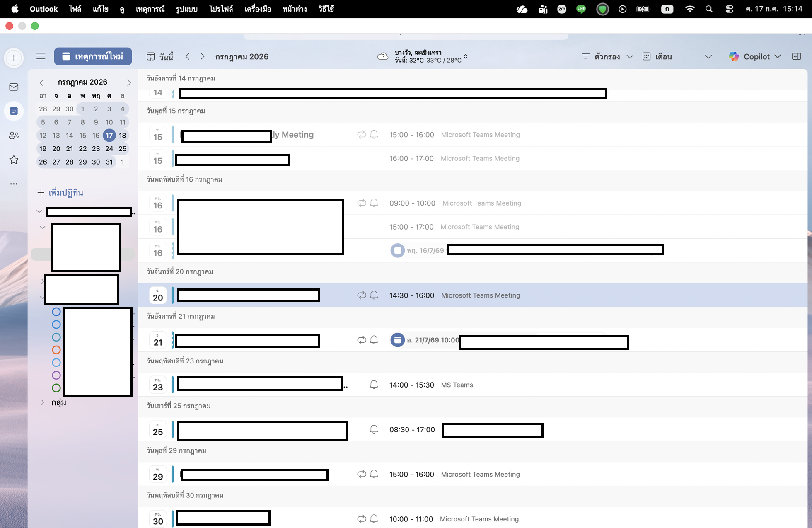Show next month in the mini calendar
This screenshot has height=528, width=812.
(129, 82)
